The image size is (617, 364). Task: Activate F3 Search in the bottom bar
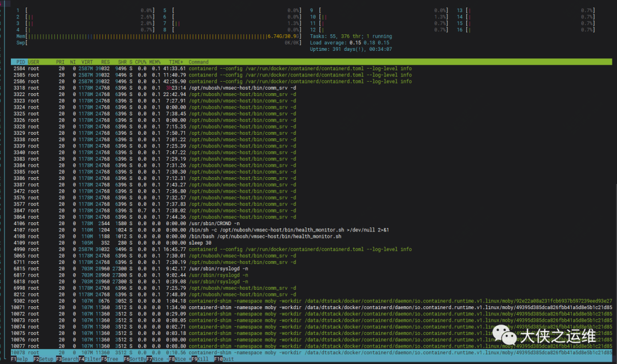point(67,359)
